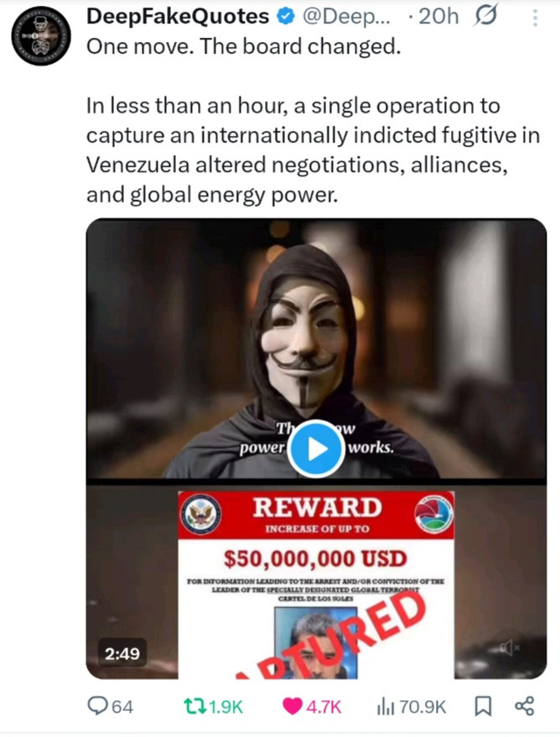Screen dimensions: 560x737
Task: Unmute the video via speaker icon
Action: (509, 649)
